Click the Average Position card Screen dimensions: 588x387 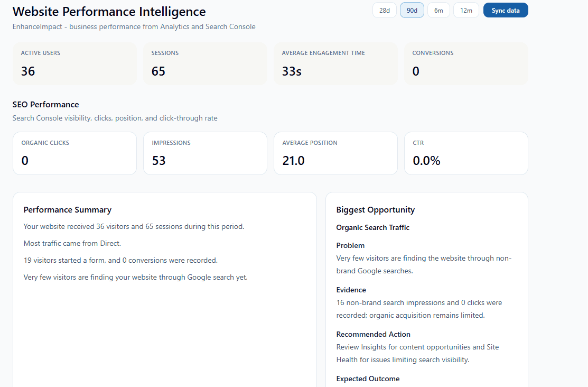point(335,153)
